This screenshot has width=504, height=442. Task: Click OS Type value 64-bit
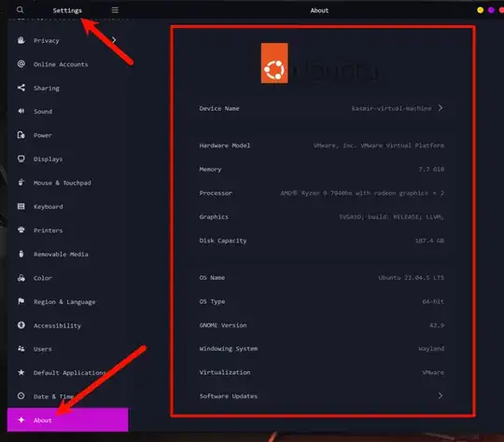coord(433,301)
